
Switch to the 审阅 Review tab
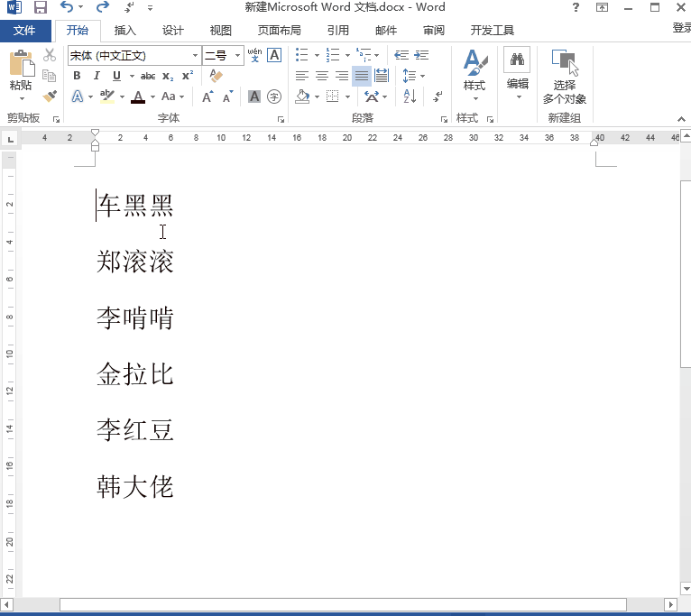434,31
